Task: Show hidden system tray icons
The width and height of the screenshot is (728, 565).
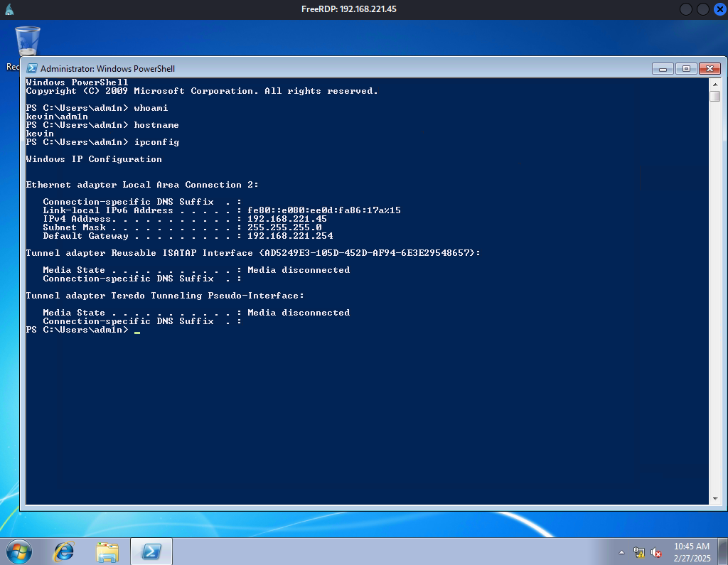Action: coord(621,552)
